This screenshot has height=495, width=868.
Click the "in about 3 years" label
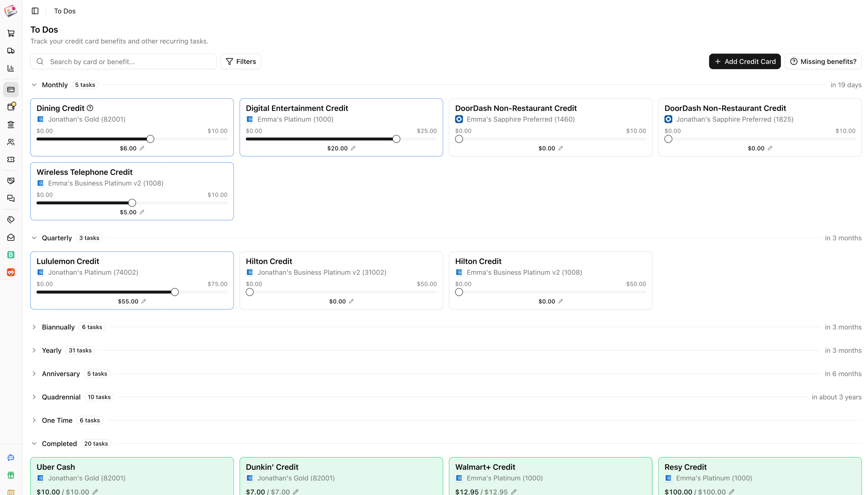point(836,397)
